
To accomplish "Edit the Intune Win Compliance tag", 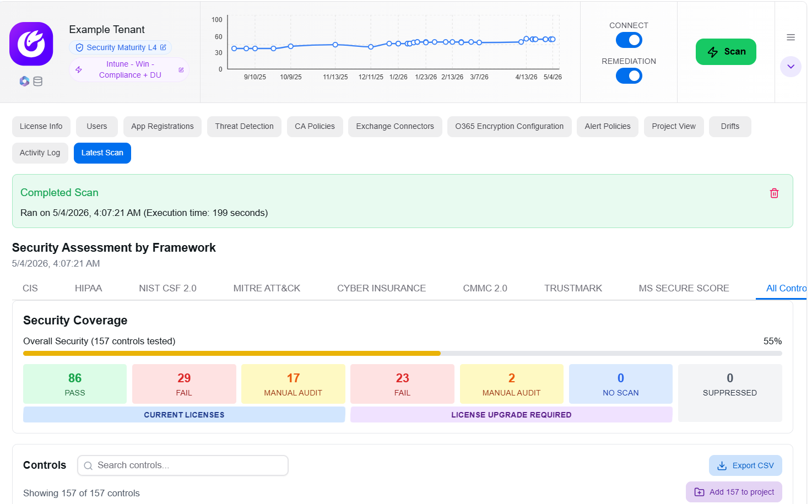I will pos(181,70).
